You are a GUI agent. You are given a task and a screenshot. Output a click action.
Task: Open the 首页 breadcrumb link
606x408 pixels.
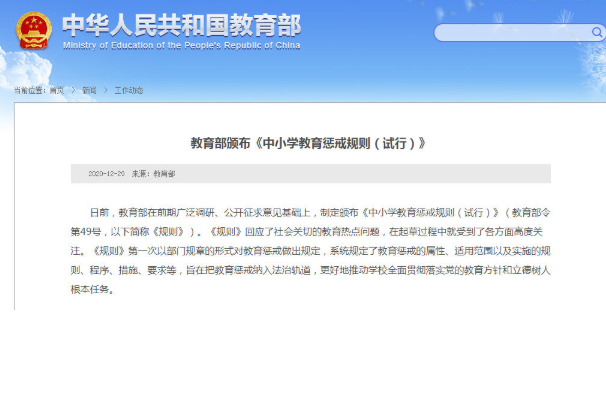(57, 90)
